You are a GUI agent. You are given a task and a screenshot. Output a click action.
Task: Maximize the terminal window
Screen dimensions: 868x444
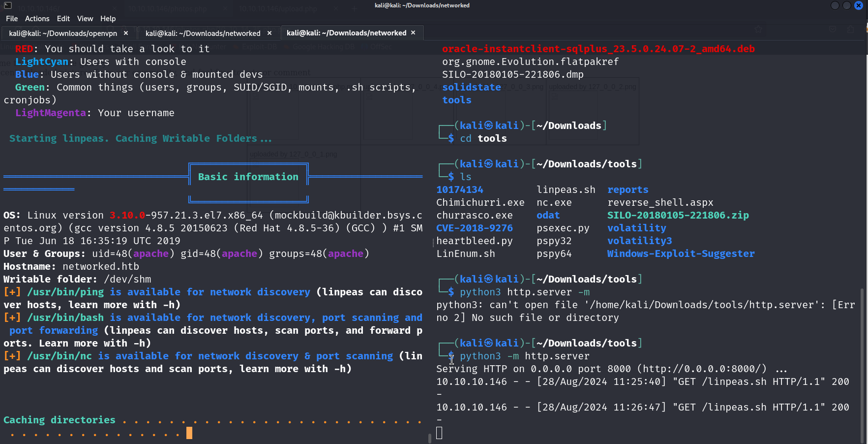click(846, 5)
